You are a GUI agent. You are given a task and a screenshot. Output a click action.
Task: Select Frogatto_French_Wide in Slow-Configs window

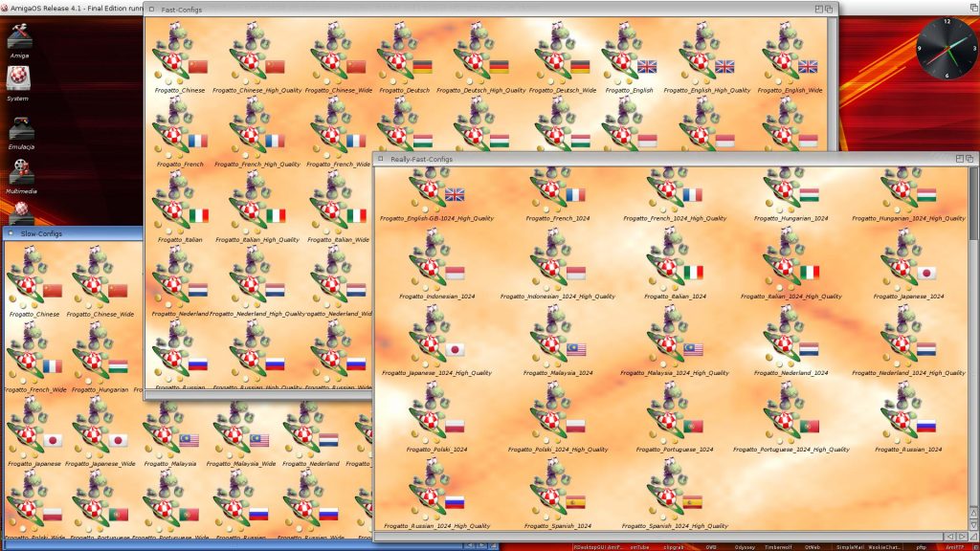click(34, 358)
